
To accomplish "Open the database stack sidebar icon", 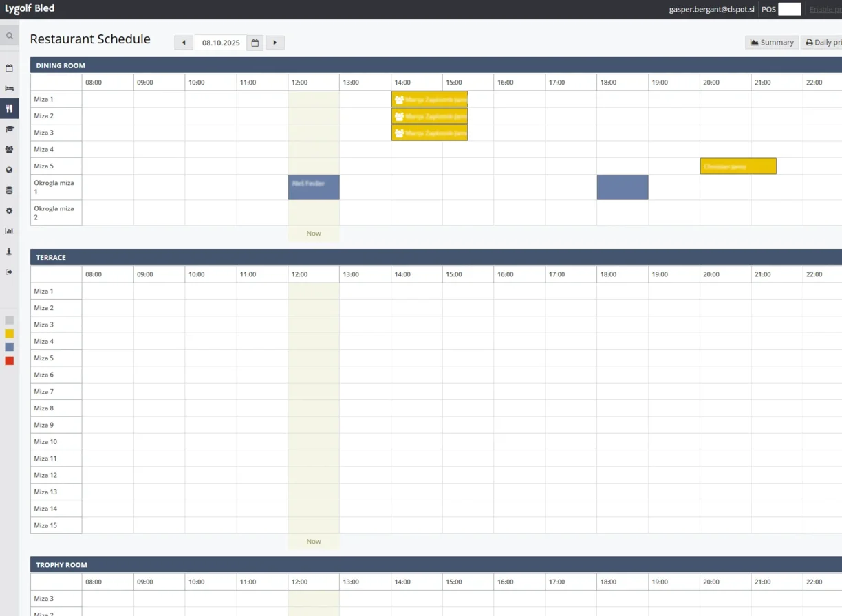I will (x=10, y=190).
